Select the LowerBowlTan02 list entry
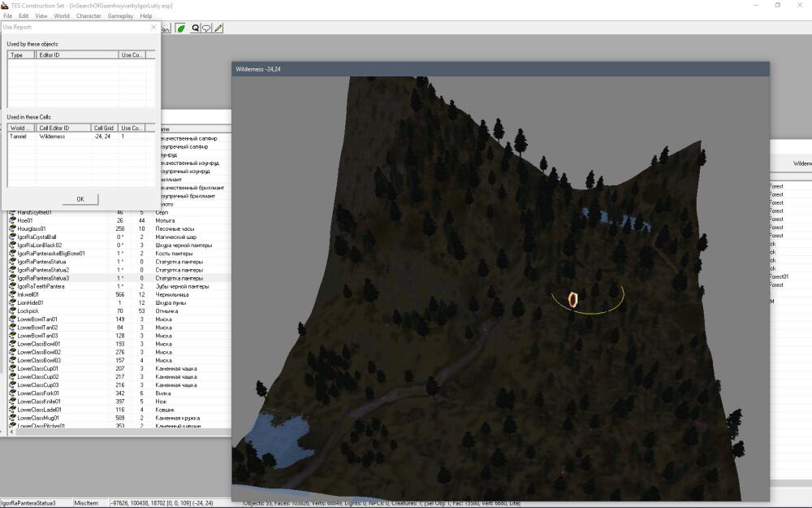The width and height of the screenshot is (812, 508). [x=37, y=328]
